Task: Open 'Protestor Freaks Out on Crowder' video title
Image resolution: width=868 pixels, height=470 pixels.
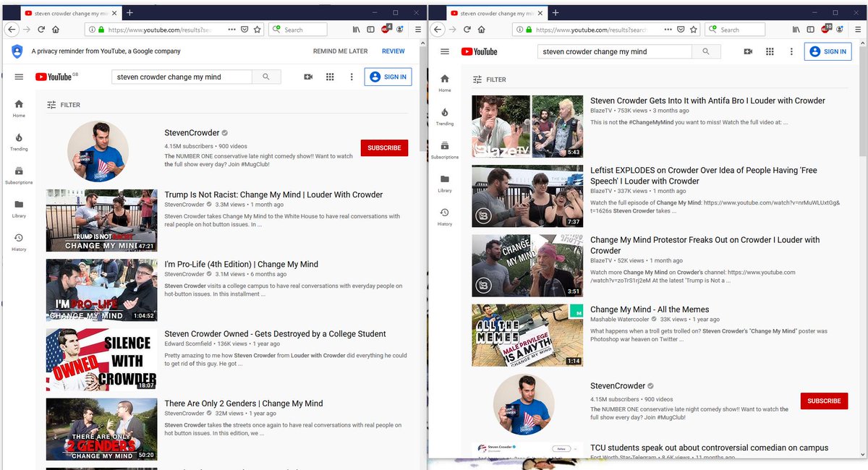Action: pyautogui.click(x=705, y=245)
